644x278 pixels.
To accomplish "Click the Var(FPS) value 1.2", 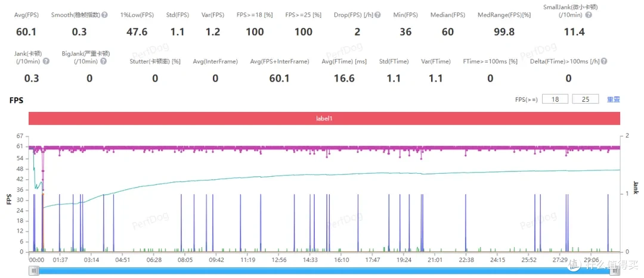I will pyautogui.click(x=213, y=32).
